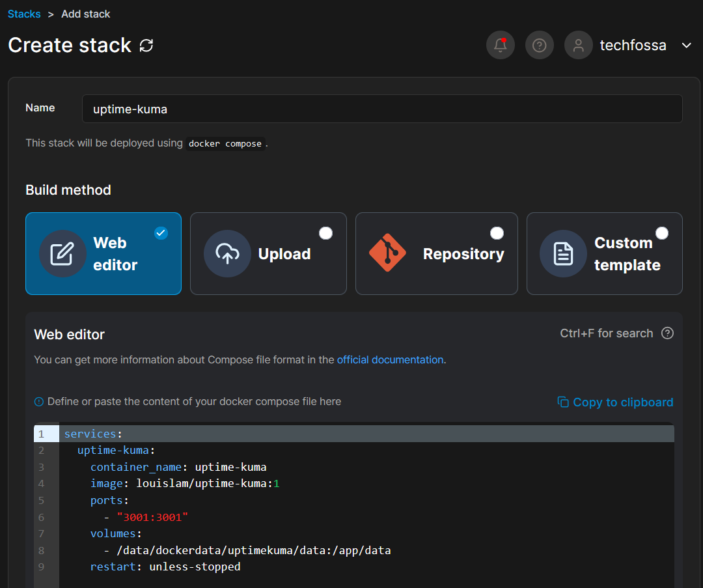Open the help question mark icon

tap(539, 46)
